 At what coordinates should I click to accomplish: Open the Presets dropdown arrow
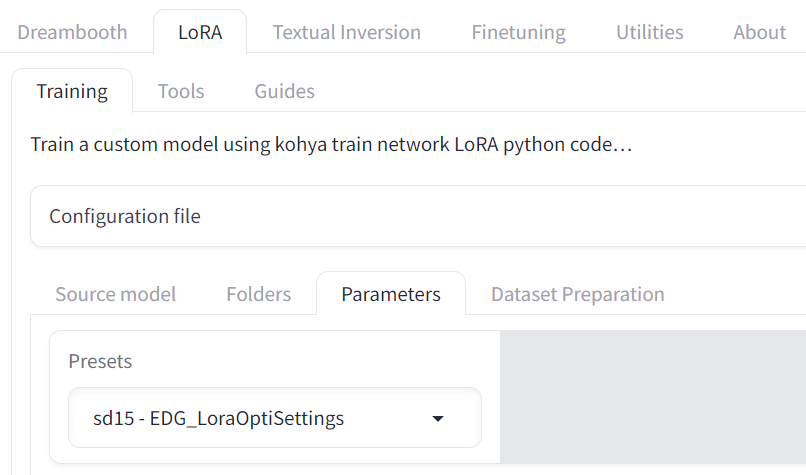coord(437,419)
